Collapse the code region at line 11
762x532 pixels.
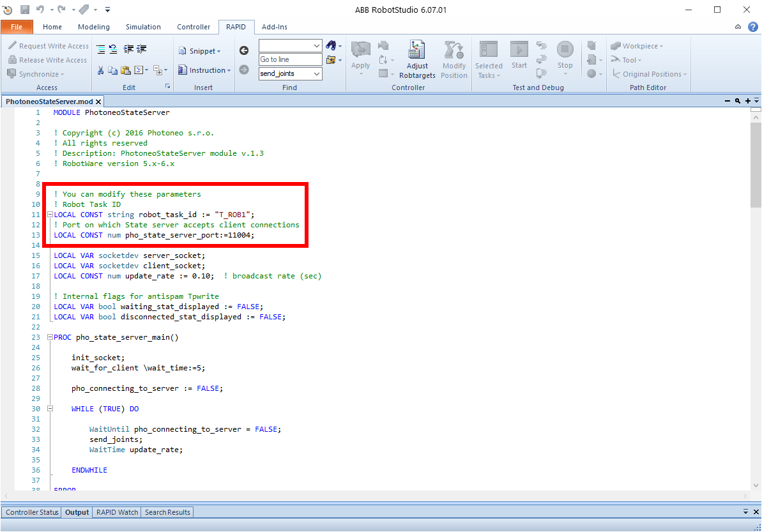pos(50,214)
